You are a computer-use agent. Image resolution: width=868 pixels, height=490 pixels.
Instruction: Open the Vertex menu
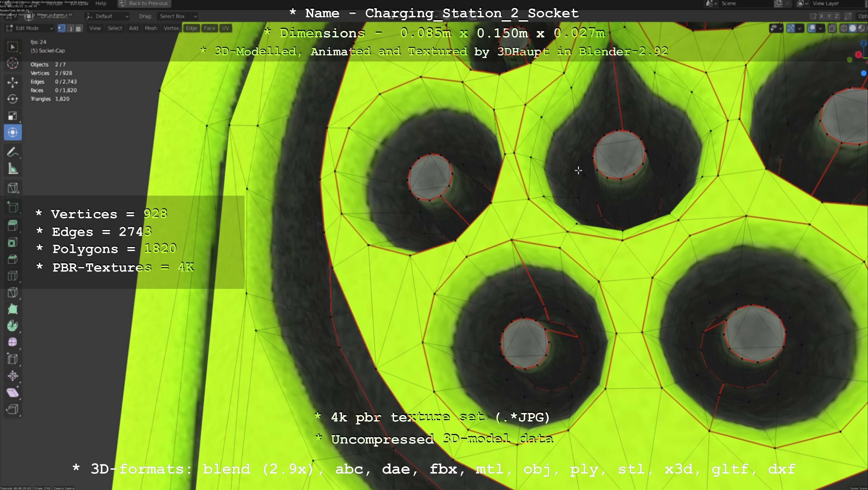[171, 28]
